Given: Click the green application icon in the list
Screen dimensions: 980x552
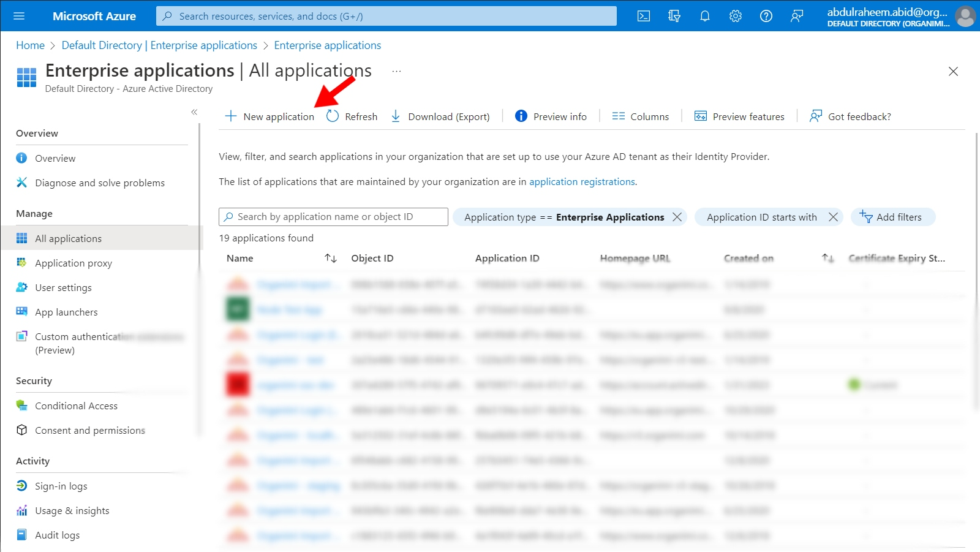Looking at the screenshot, I should pyautogui.click(x=238, y=309).
